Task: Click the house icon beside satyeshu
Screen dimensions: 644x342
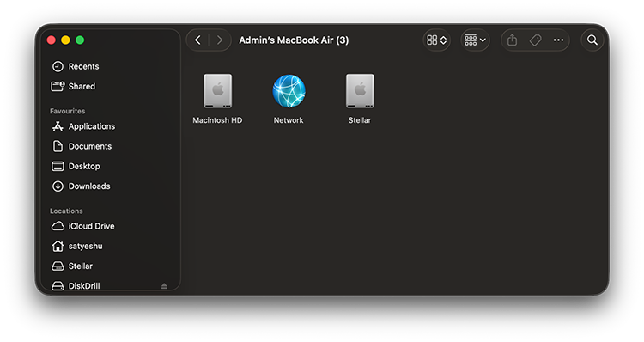Action: click(x=58, y=246)
